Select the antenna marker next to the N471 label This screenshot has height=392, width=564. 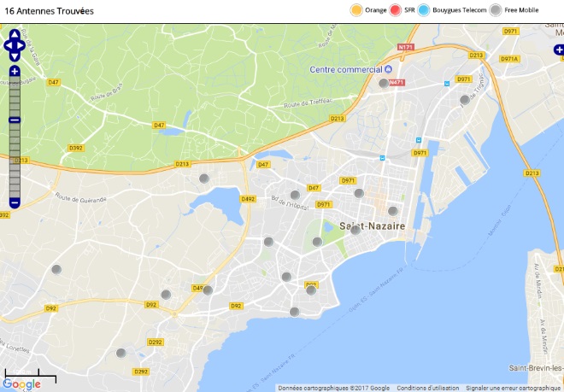[x=384, y=83]
